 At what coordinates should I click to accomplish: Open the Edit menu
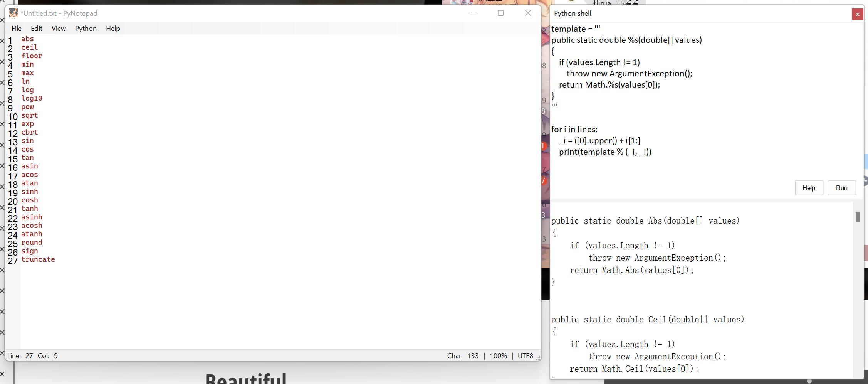pos(37,29)
